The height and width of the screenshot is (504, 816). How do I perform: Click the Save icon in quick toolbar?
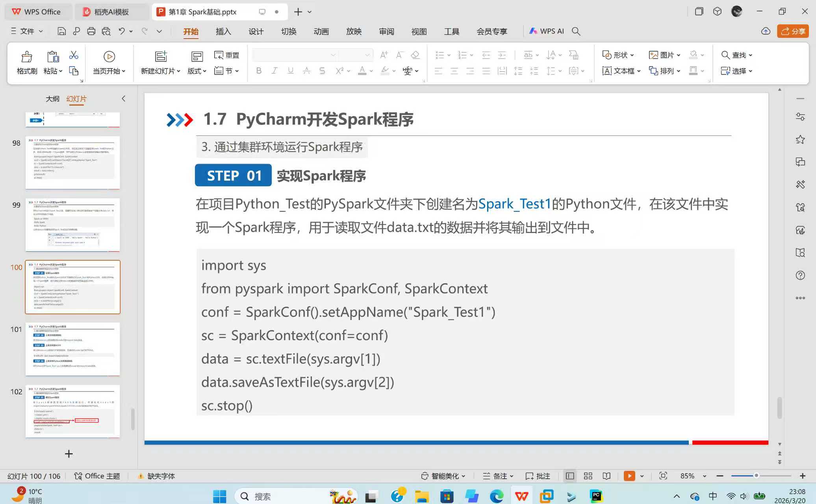tap(61, 31)
